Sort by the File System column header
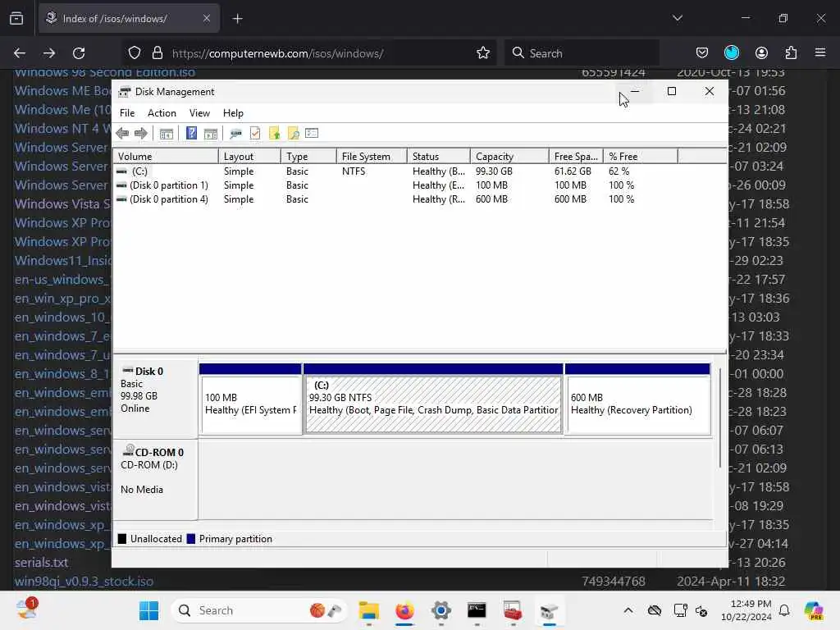The width and height of the screenshot is (840, 630). point(372,157)
